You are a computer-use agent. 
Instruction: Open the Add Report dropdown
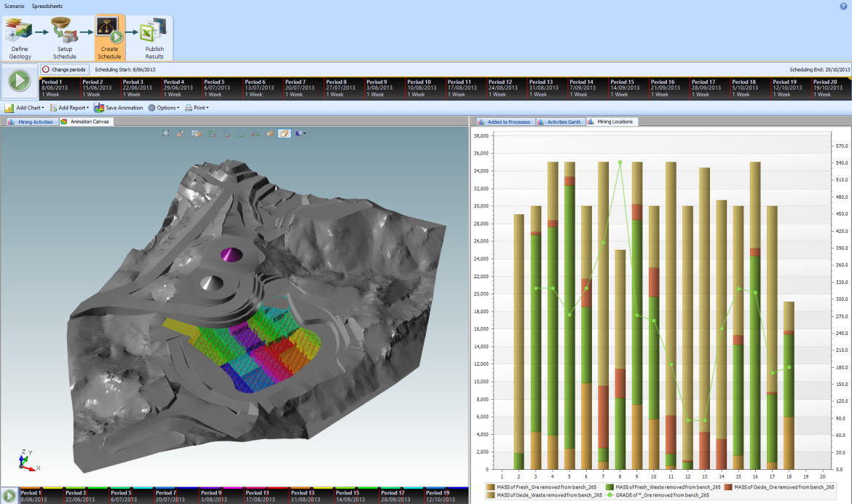pyautogui.click(x=69, y=108)
